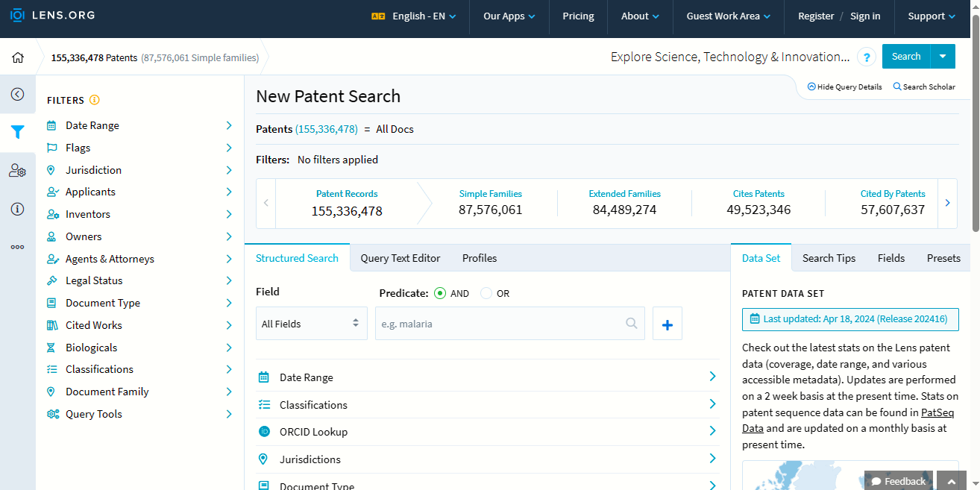The height and width of the screenshot is (490, 980).
Task: Open the Guest Work Area menu
Action: click(x=729, y=16)
